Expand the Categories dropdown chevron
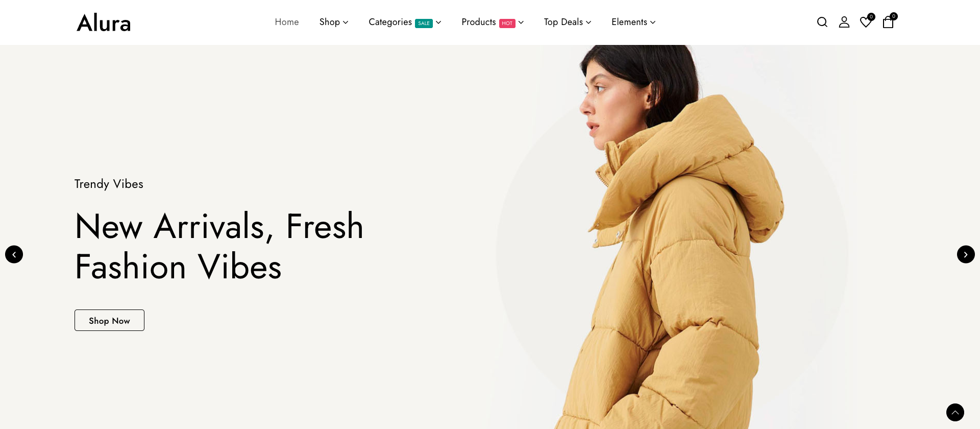This screenshot has width=980, height=429. click(438, 22)
